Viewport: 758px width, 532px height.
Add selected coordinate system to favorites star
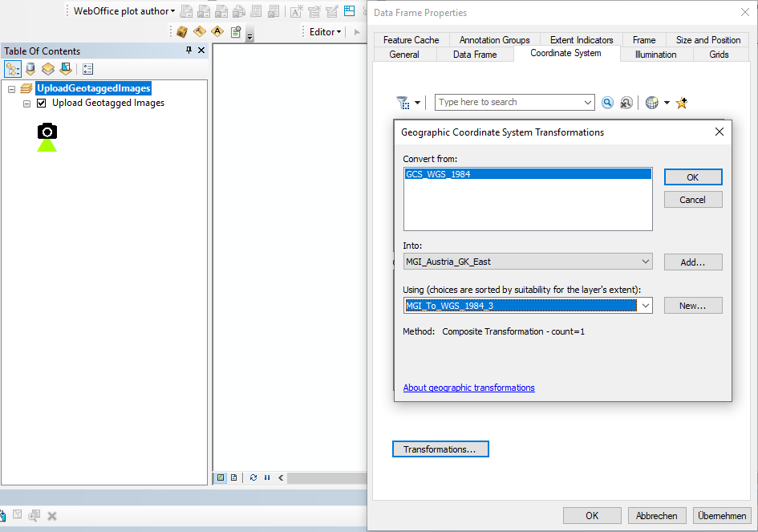(x=681, y=103)
